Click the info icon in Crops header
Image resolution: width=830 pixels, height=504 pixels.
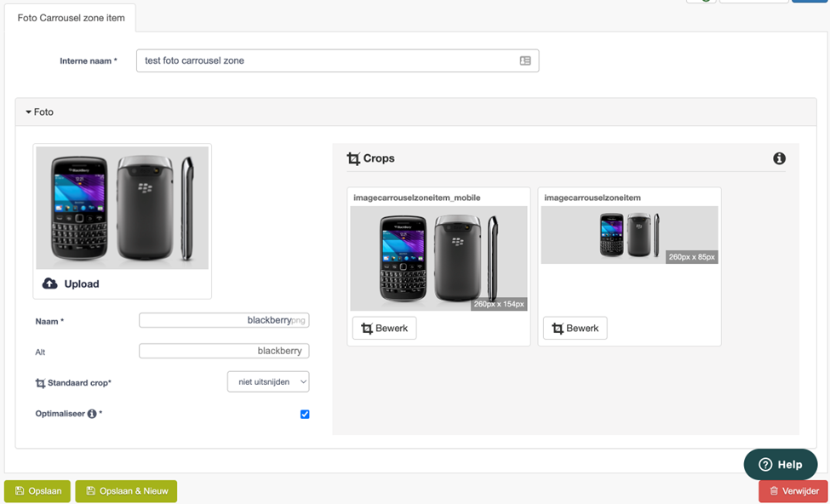[779, 158]
